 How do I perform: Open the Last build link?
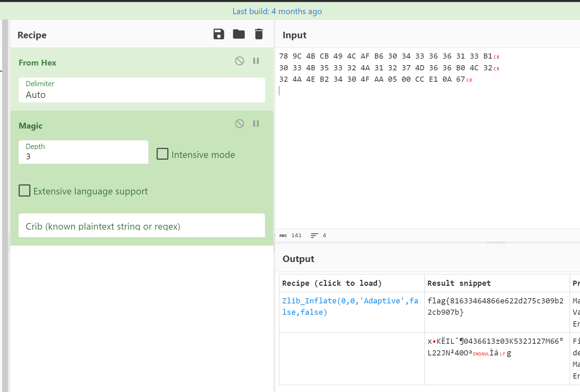coord(277,11)
